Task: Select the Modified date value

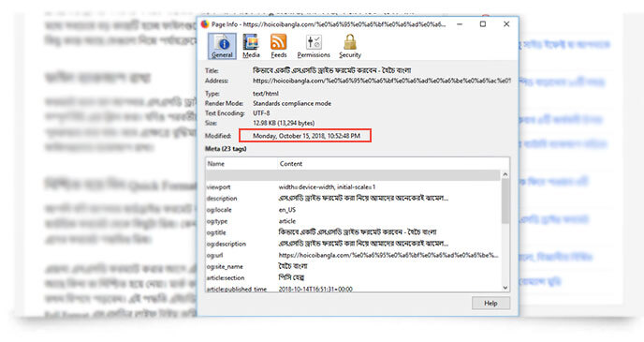Action: (x=306, y=136)
